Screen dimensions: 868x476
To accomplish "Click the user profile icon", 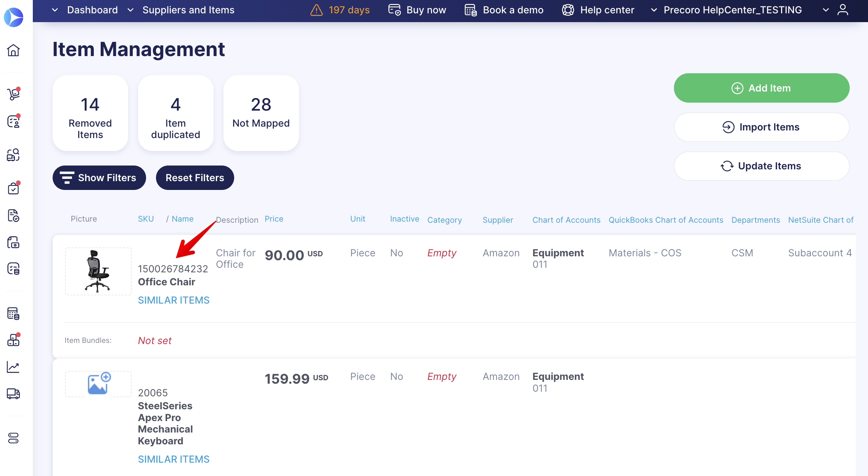I will 843,10.
